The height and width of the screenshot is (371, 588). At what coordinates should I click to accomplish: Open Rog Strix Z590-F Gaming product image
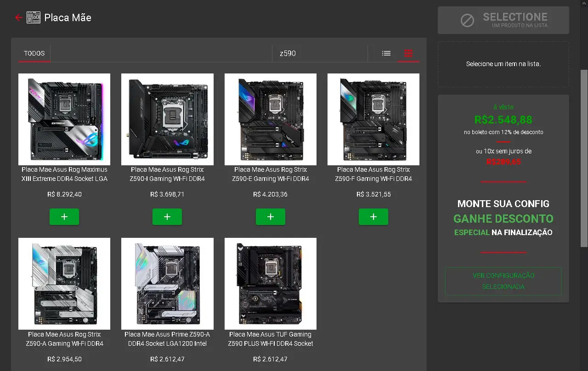coord(373,119)
